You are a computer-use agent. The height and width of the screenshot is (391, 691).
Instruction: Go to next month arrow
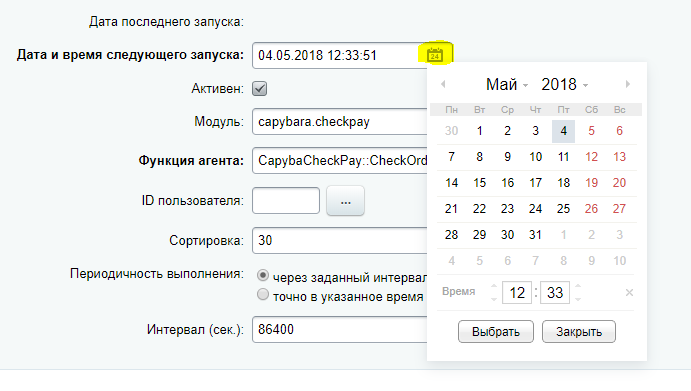coord(628,84)
